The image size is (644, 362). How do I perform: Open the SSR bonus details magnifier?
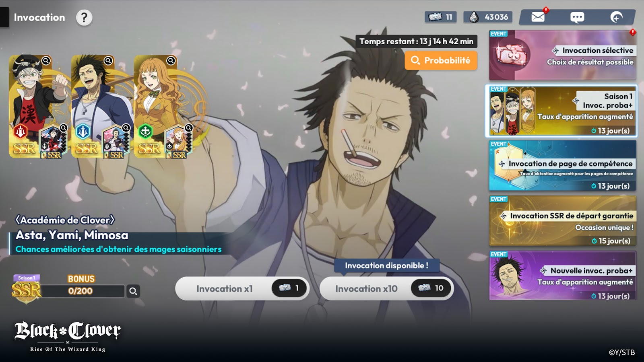click(x=133, y=291)
